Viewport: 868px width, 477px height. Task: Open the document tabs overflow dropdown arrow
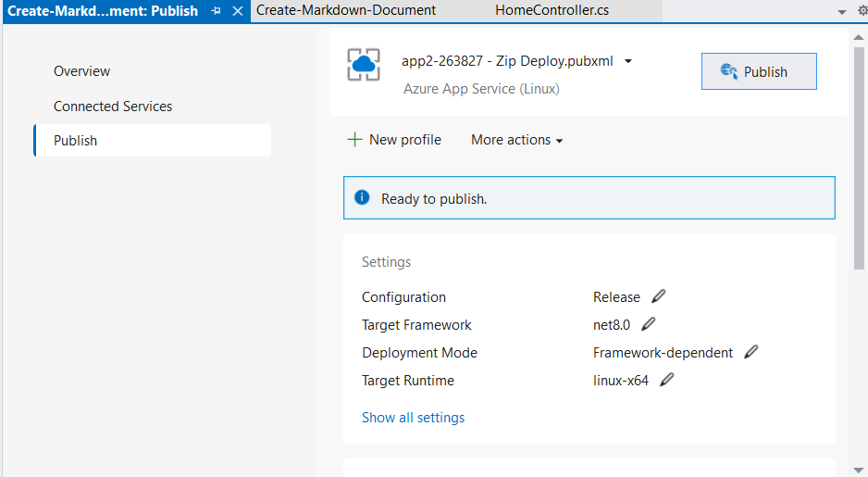pos(842,12)
